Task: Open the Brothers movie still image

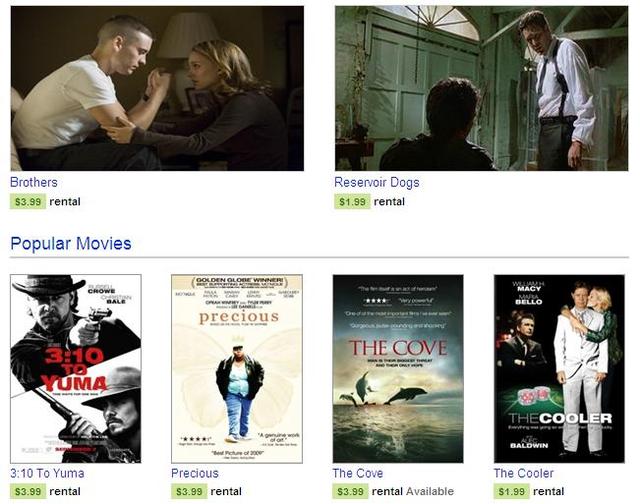Action: coord(157,88)
